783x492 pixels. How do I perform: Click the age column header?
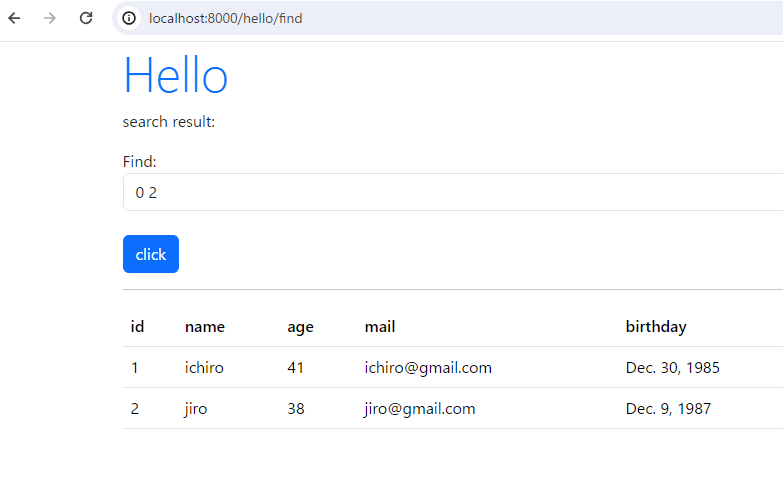300,327
